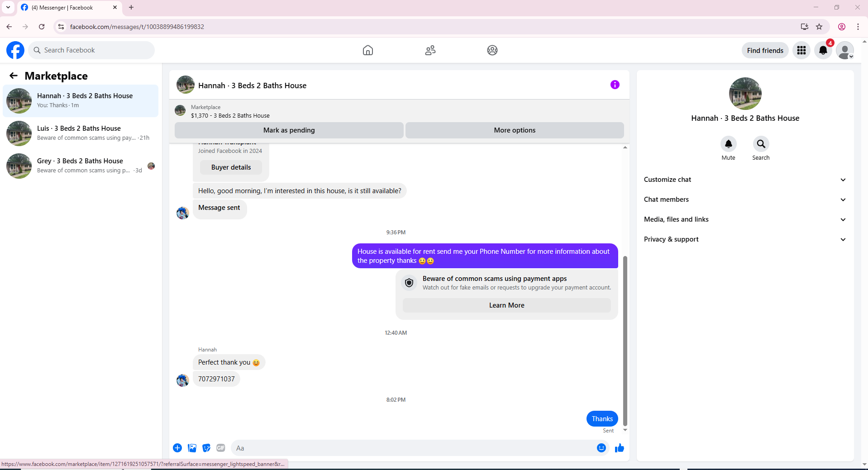This screenshot has width=868, height=470.
Task: Click the Thanks sent message bubble
Action: coord(602,419)
